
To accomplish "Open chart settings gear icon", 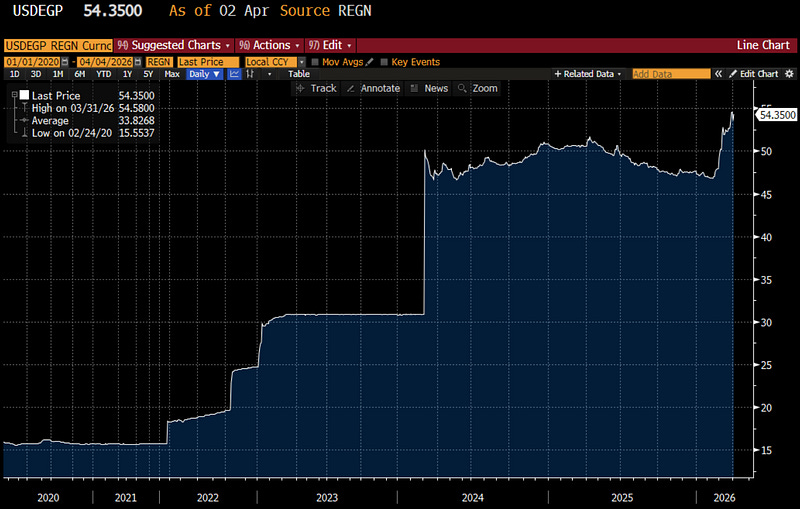I will coord(789,74).
